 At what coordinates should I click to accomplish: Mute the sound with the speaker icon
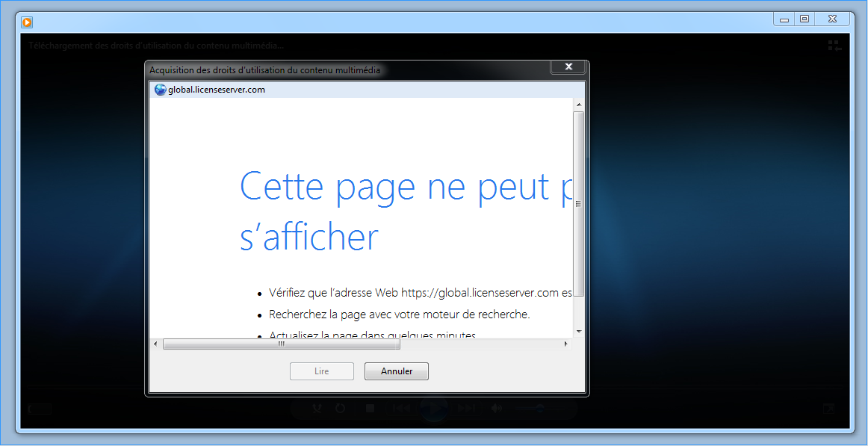(497, 409)
